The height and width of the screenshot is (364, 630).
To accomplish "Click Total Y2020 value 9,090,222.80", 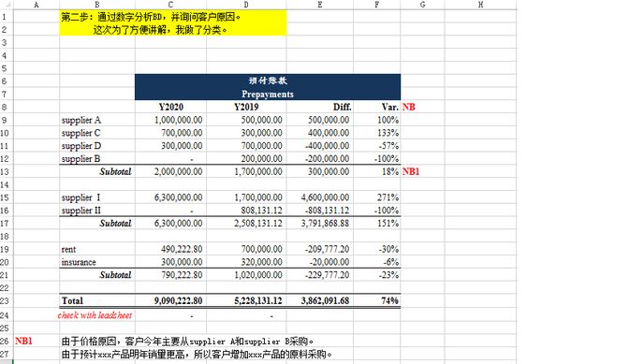I will point(170,301).
